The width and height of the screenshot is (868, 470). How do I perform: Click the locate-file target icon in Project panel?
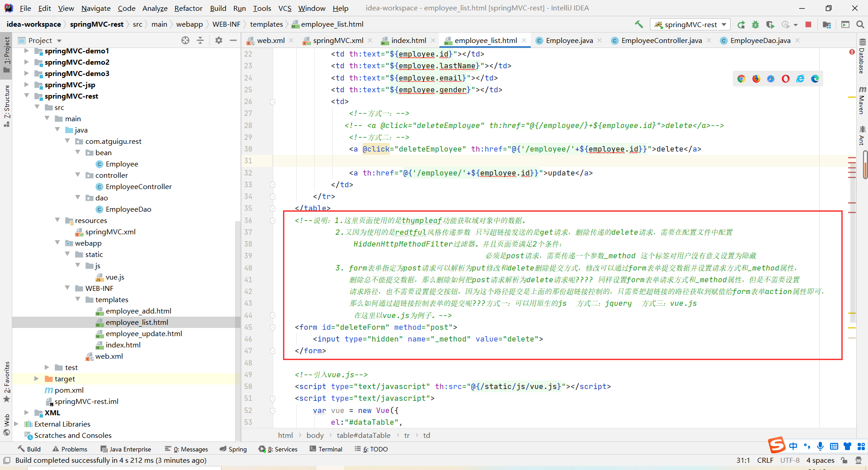point(185,40)
